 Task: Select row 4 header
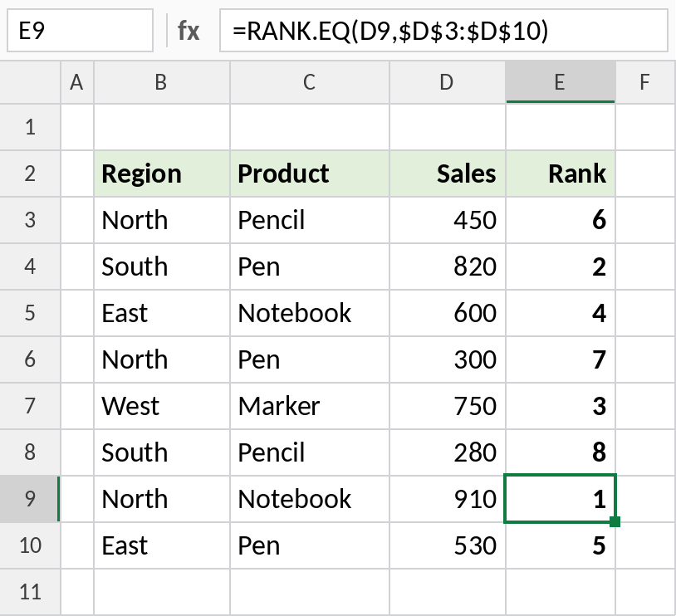coord(30,266)
